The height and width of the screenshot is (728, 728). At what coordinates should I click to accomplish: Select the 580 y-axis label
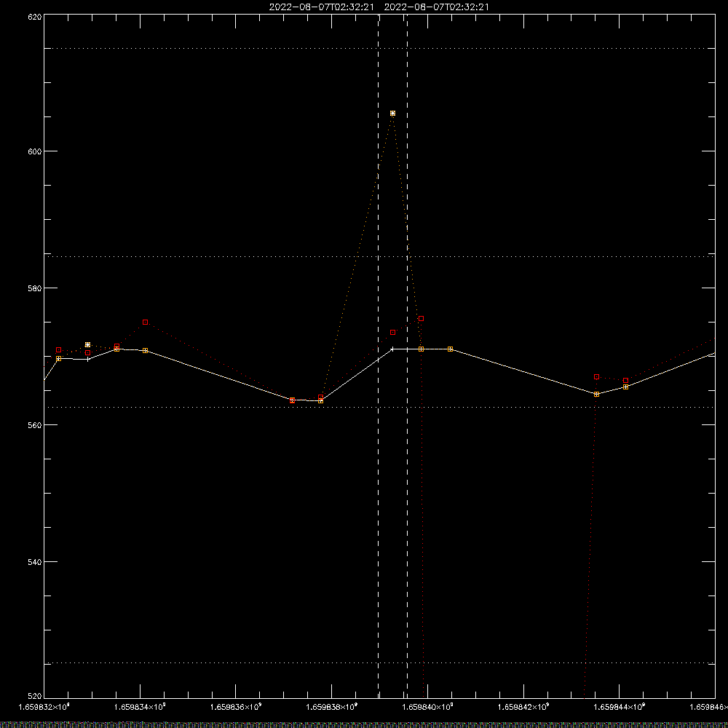click(x=35, y=288)
